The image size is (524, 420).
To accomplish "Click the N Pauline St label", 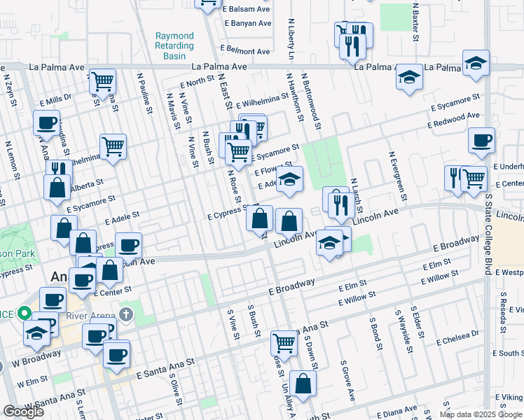I will pyautogui.click(x=145, y=94).
